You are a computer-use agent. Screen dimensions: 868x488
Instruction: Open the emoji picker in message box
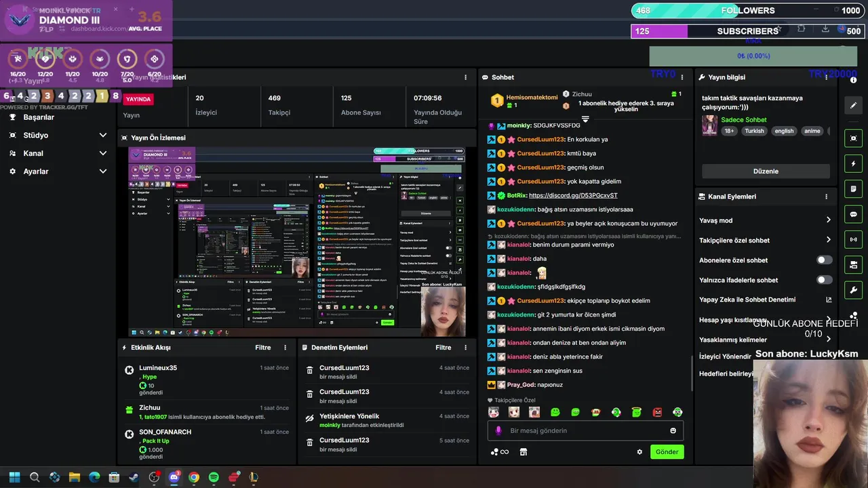[673, 430]
